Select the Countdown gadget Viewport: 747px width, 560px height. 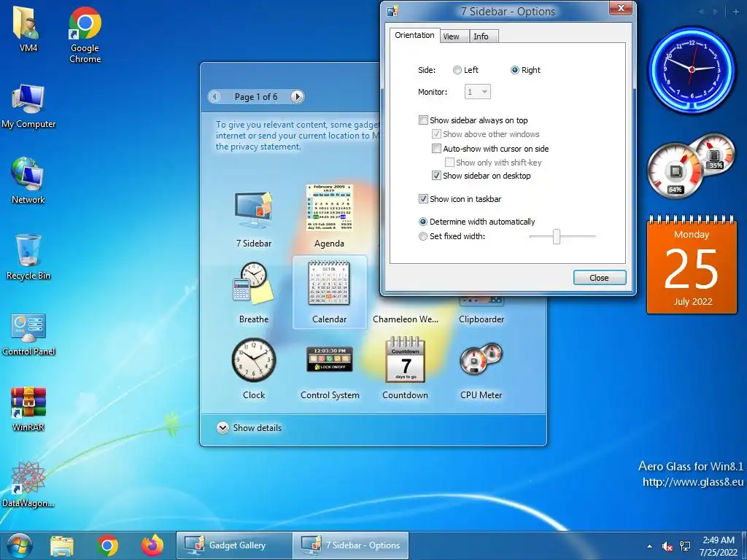tap(405, 368)
